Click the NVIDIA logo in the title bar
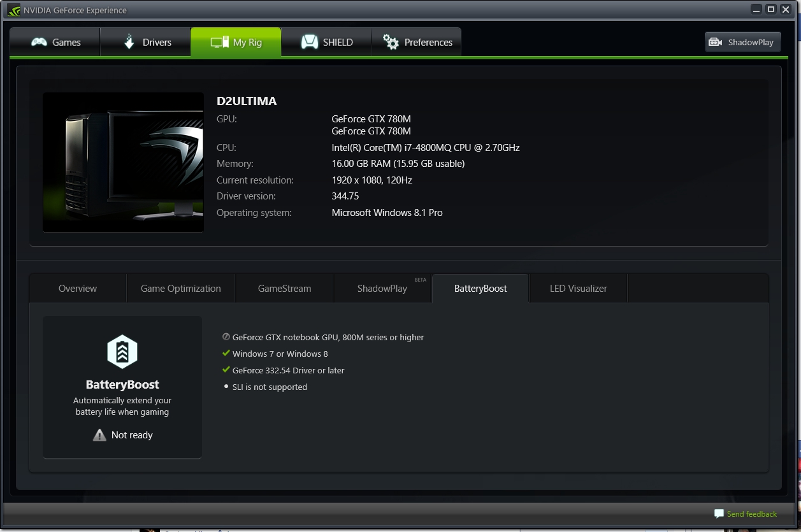 tap(14, 10)
